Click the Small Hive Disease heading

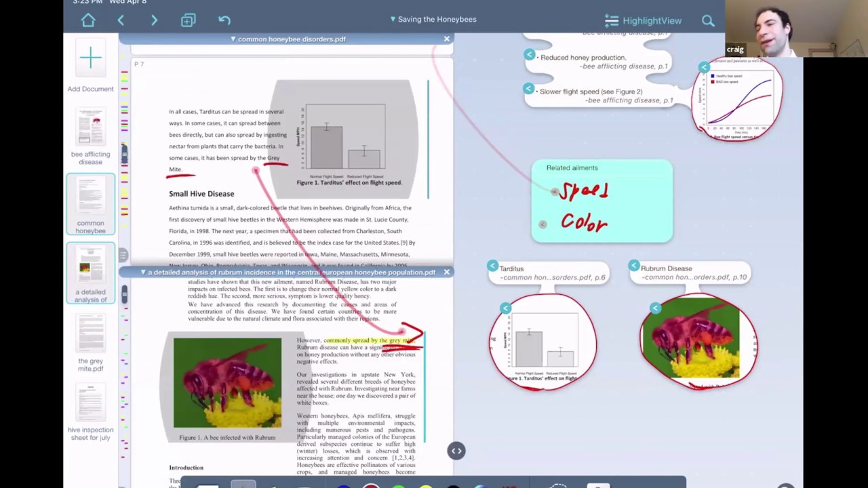pos(201,194)
